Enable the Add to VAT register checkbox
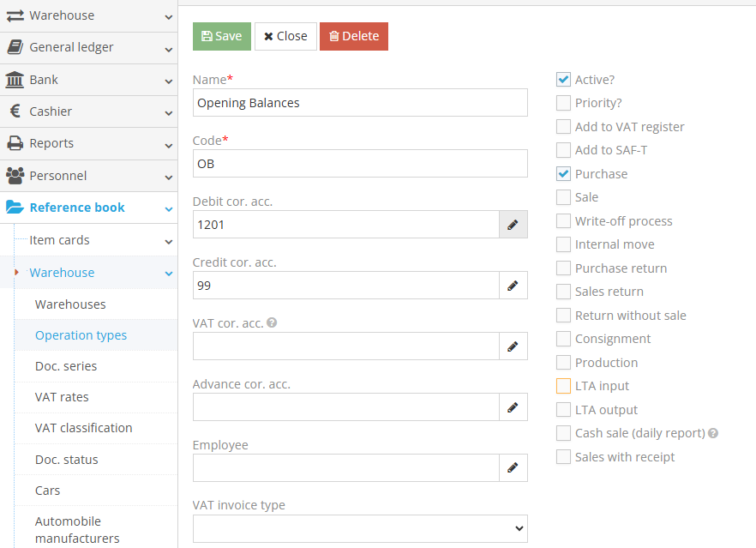This screenshot has height=548, width=756. pyautogui.click(x=563, y=126)
